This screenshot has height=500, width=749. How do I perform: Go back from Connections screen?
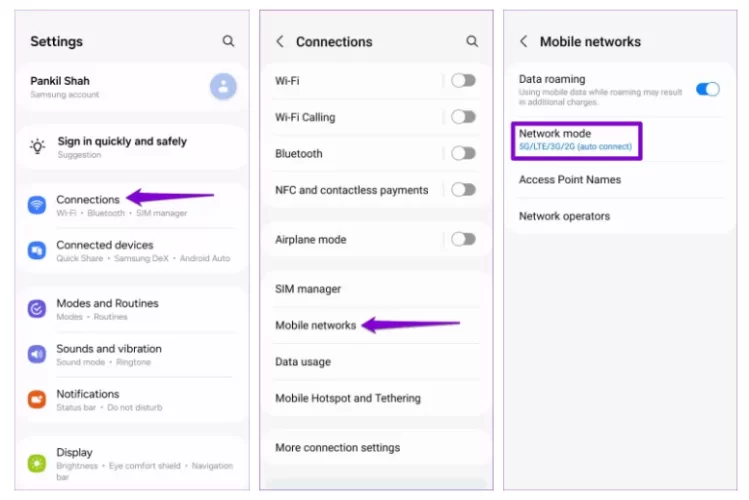tap(280, 41)
